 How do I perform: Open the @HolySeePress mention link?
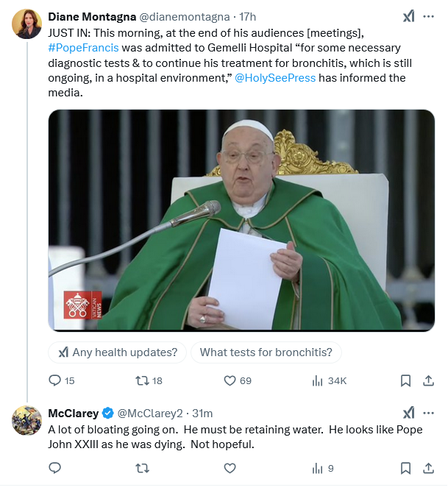coord(275,78)
